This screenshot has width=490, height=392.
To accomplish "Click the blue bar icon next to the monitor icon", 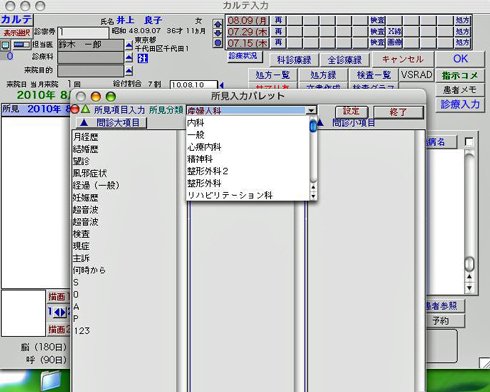I will pos(22,45).
